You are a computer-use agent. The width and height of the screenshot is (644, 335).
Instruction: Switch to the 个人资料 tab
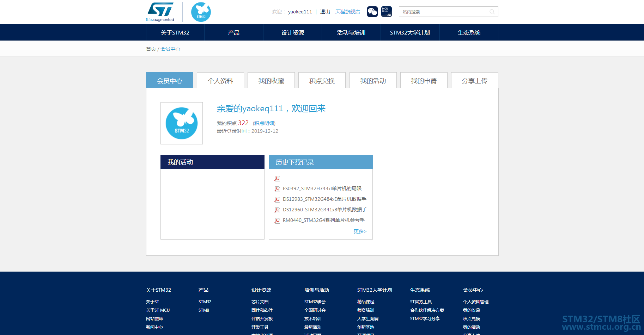220,80
